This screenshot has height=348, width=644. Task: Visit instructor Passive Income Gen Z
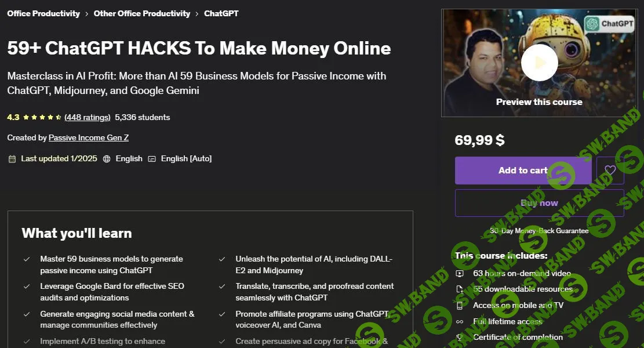pyautogui.click(x=89, y=137)
